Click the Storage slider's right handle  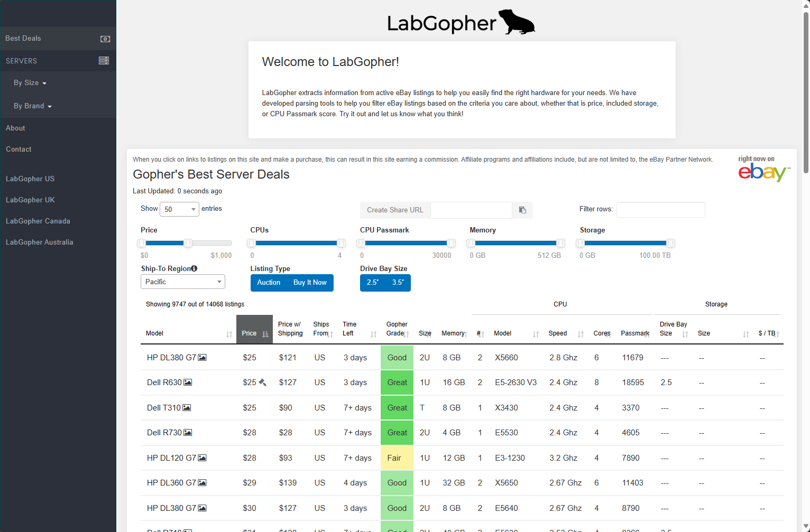(670, 243)
